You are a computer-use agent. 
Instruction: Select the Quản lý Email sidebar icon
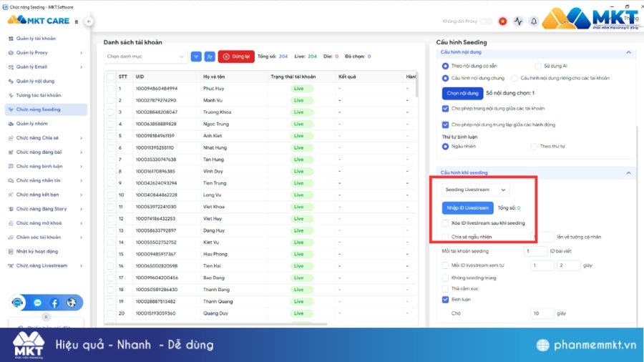point(11,67)
